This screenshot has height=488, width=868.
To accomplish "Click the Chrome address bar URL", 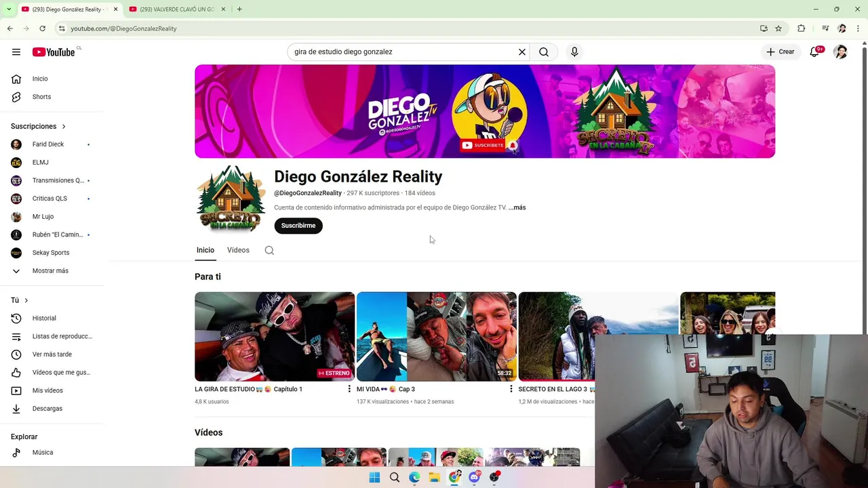I will 123,28.
